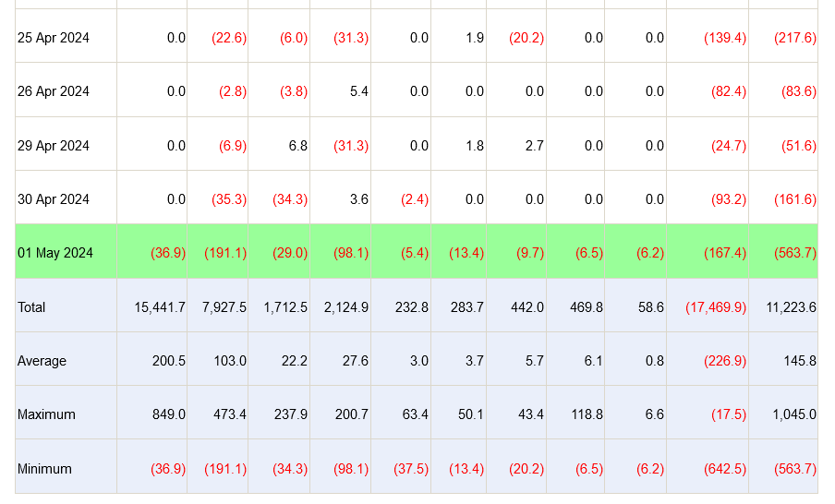The height and width of the screenshot is (504, 835).
Task: Click the 25 Apr 2024 date cell
Action: click(54, 38)
